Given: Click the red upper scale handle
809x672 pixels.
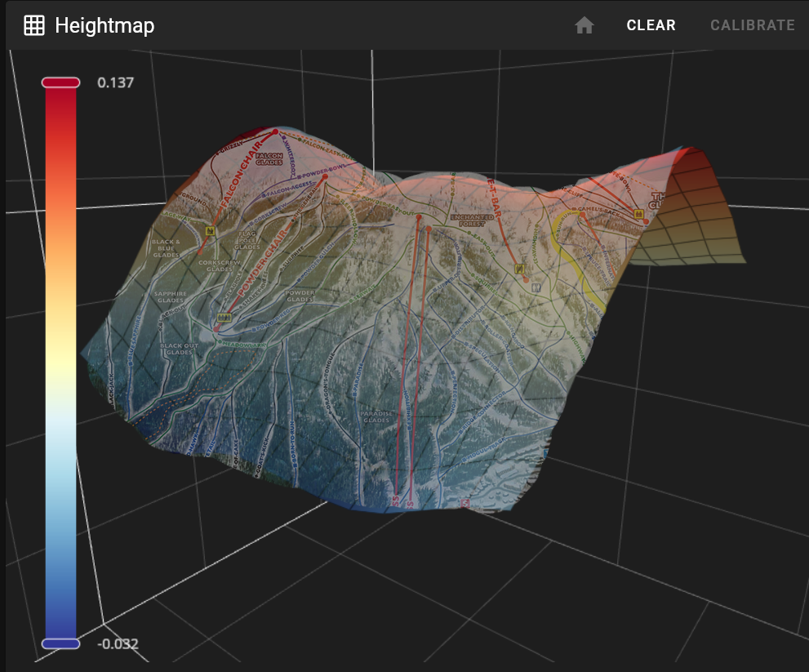Looking at the screenshot, I should (61, 82).
